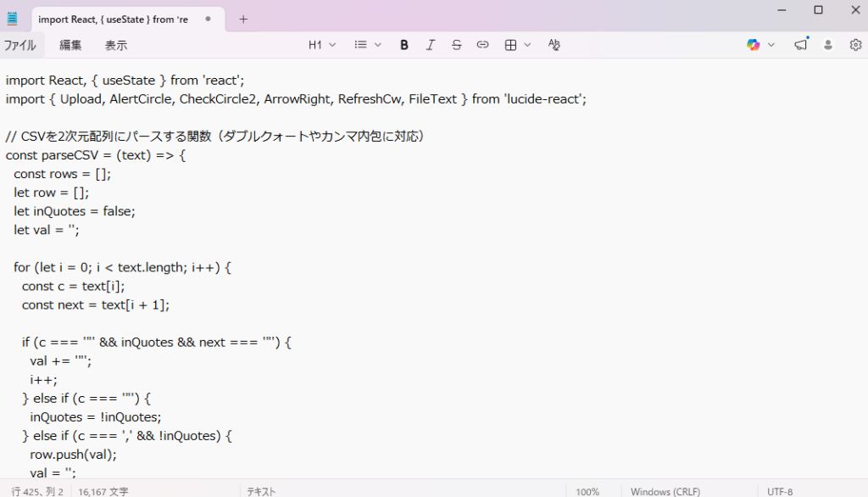The width and height of the screenshot is (868, 497).
Task: Click the account profile icon
Action: [829, 45]
